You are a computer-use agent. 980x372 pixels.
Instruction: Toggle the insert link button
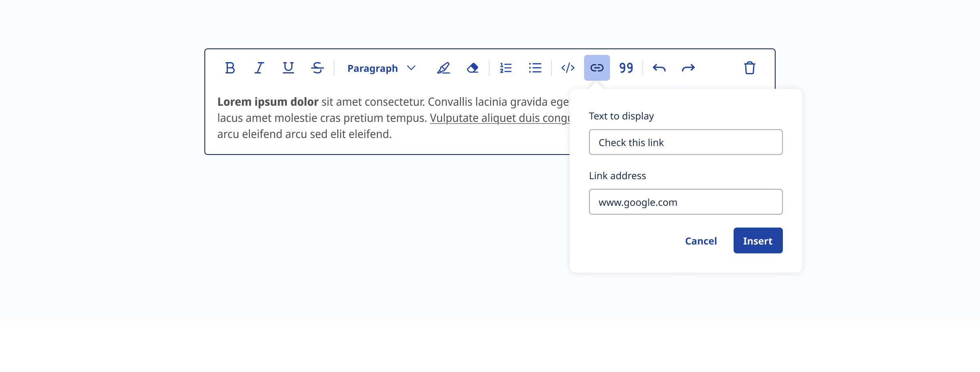click(597, 68)
